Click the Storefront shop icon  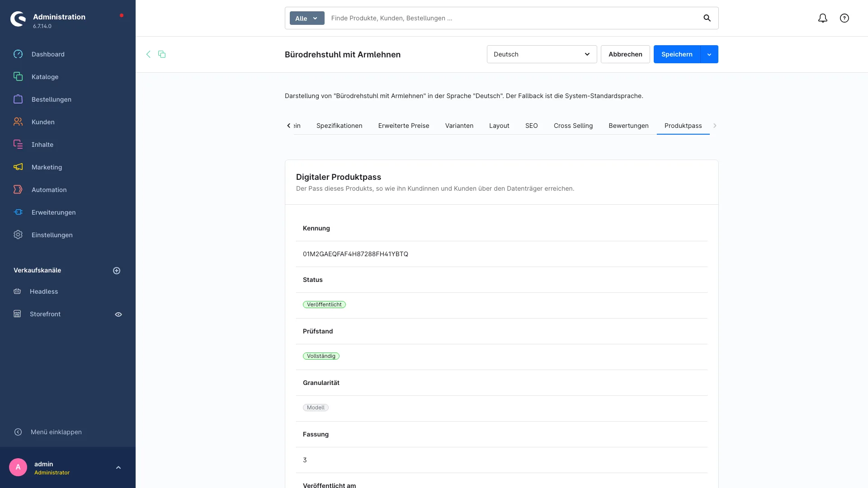(x=17, y=314)
